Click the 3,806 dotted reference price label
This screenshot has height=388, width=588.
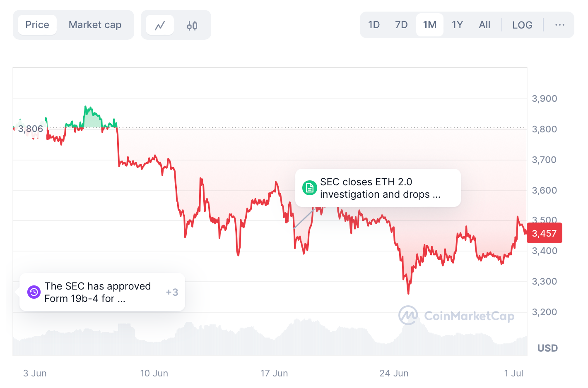(x=31, y=129)
